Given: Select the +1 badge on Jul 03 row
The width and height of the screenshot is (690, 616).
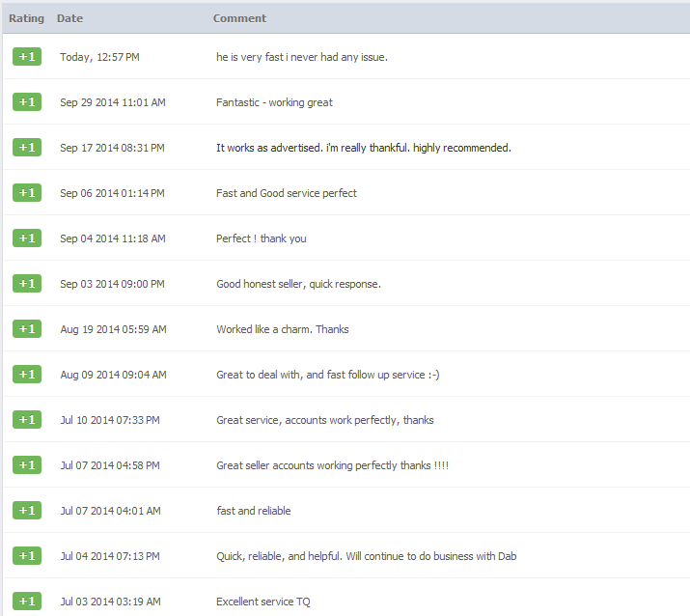Looking at the screenshot, I should pos(27,601).
